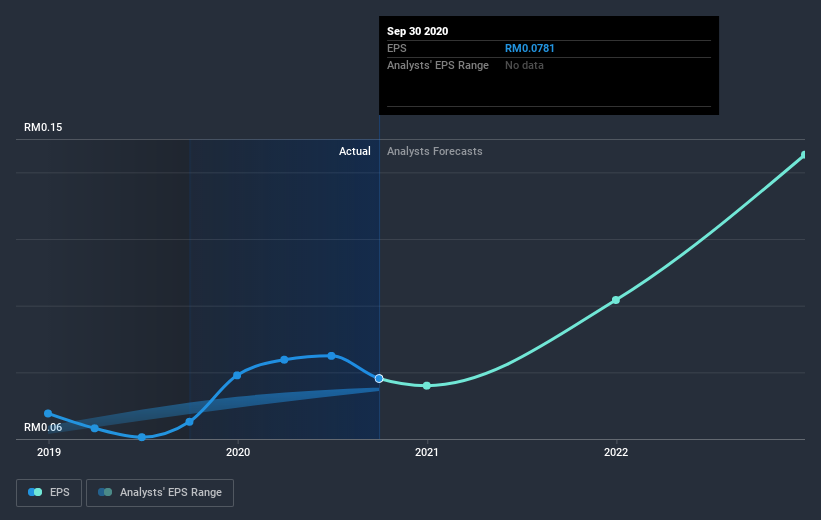Viewport: 821px width, 520px height.
Task: Select the EPS data point at 2020
Action: (237, 375)
